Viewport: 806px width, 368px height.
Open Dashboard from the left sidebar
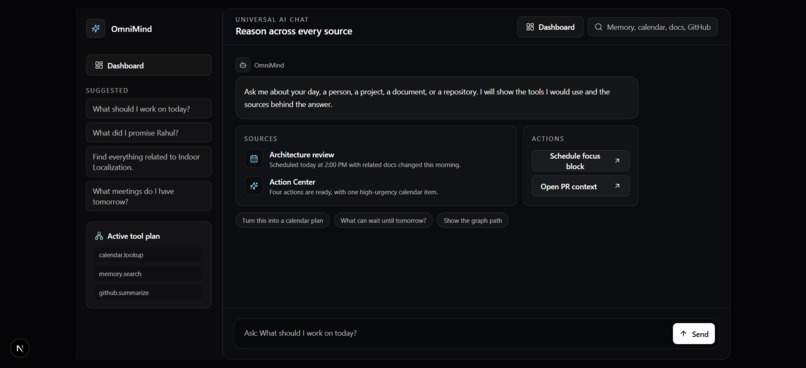(x=149, y=65)
